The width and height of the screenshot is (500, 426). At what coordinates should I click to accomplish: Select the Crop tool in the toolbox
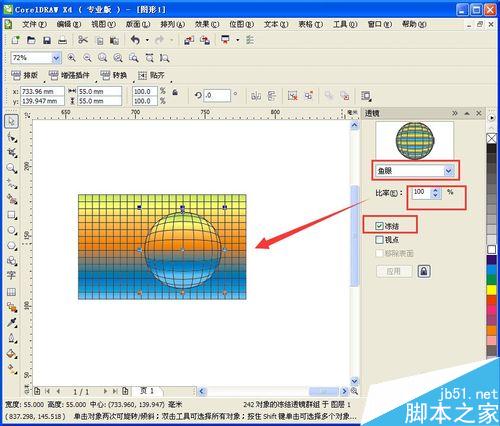pos(11,153)
